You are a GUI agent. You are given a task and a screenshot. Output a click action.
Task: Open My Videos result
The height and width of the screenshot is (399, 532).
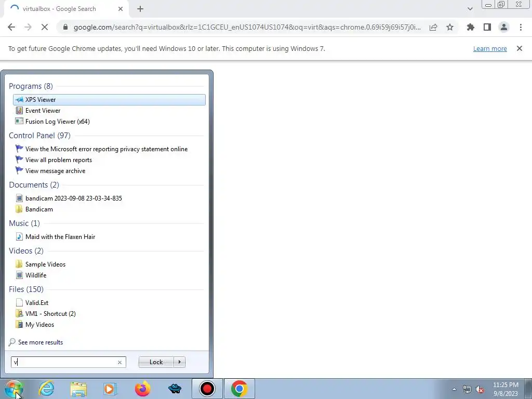pyautogui.click(x=39, y=325)
